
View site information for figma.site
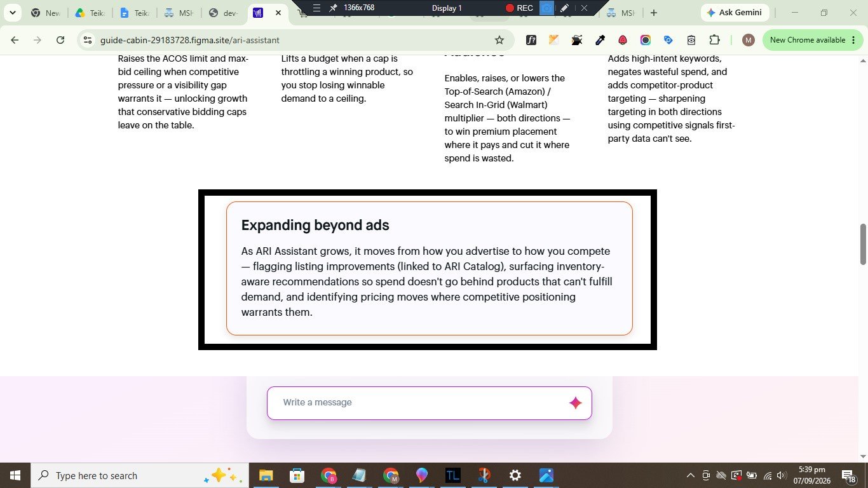pos(88,40)
